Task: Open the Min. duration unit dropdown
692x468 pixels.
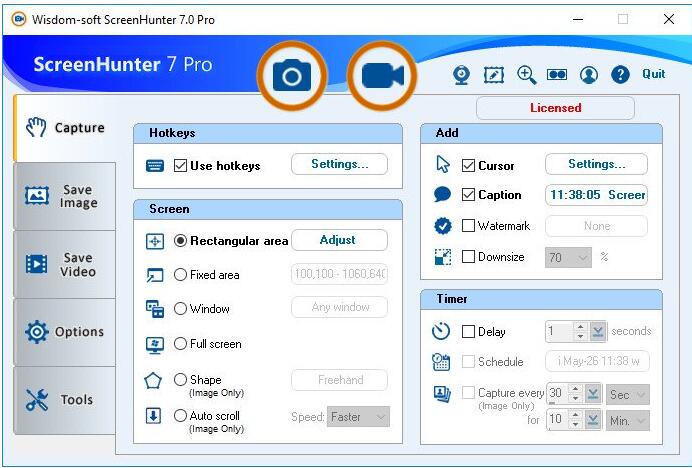Action: point(628,421)
